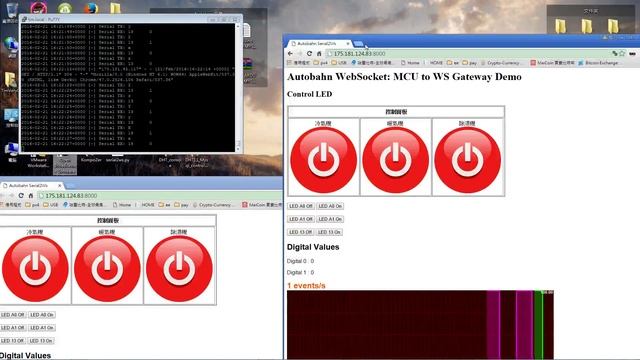Open the VMware Workstation desktop shortcut
Viewport: 640px width, 360px height.
[x=38, y=161]
